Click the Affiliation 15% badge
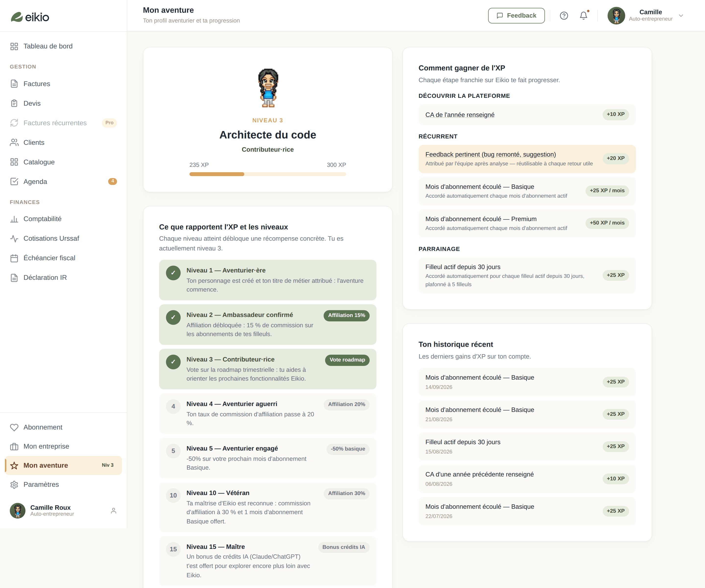705x588 pixels. click(x=346, y=315)
